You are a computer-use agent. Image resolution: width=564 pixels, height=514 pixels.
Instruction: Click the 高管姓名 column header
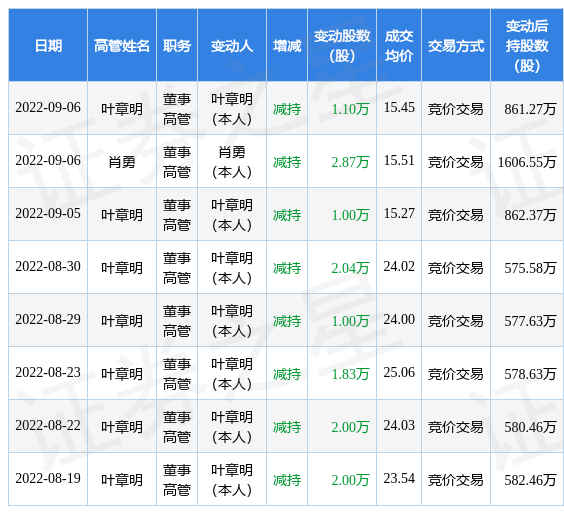[122, 46]
